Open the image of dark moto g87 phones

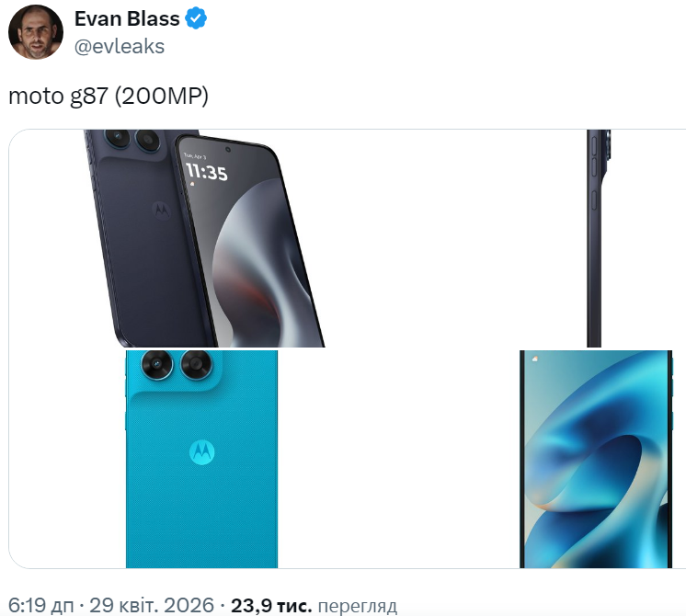[204, 238]
